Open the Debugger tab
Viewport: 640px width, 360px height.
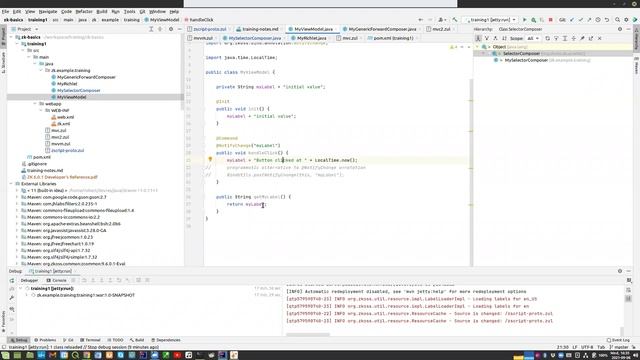29,280
